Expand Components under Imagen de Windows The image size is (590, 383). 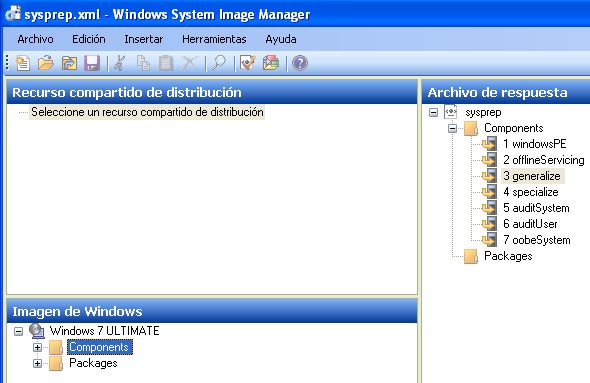click(x=37, y=347)
